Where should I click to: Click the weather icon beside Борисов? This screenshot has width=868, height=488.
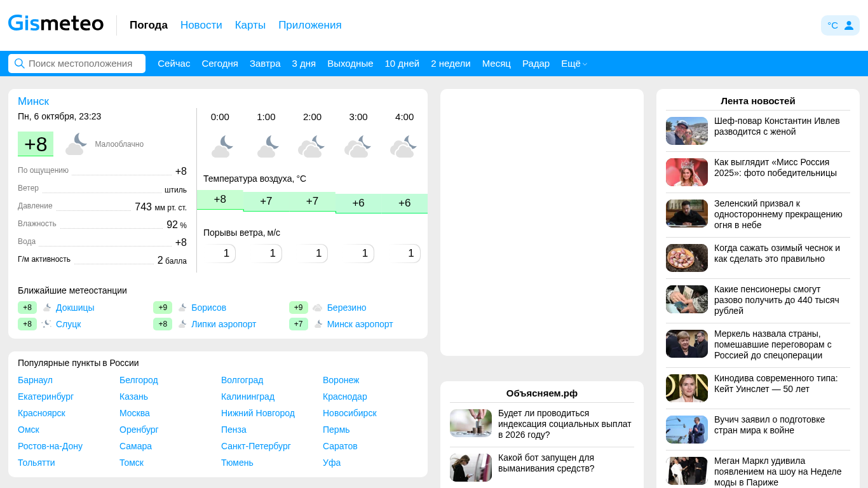(182, 308)
